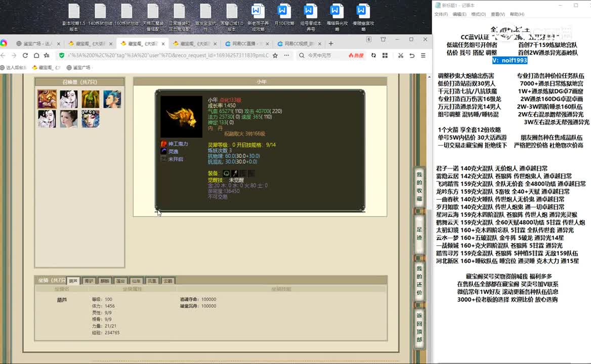Click the shirt skin icon in title bar

384,39
